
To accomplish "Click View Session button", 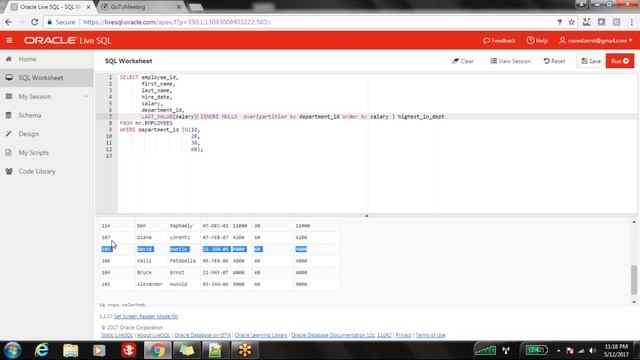I will [510, 61].
